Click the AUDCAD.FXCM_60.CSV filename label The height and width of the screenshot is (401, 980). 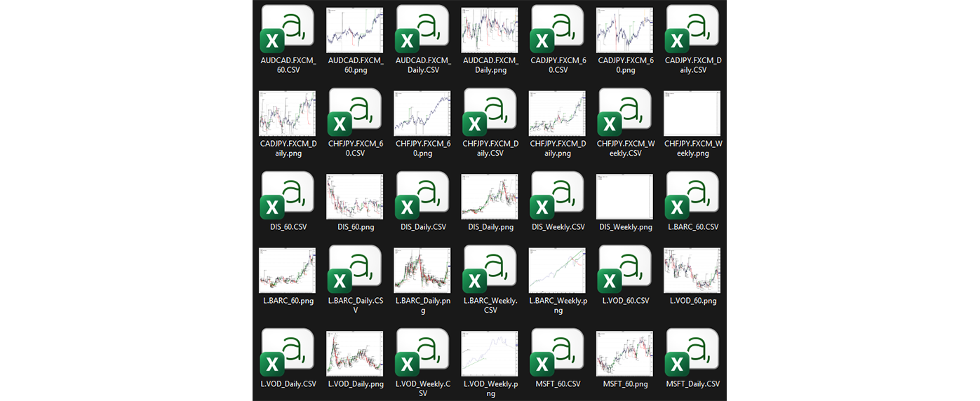tap(288, 65)
